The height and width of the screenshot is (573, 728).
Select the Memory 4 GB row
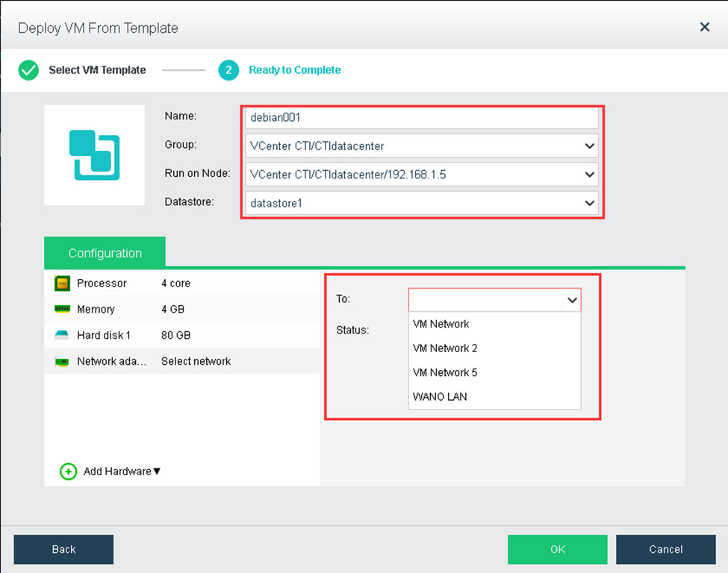pyautogui.click(x=182, y=309)
